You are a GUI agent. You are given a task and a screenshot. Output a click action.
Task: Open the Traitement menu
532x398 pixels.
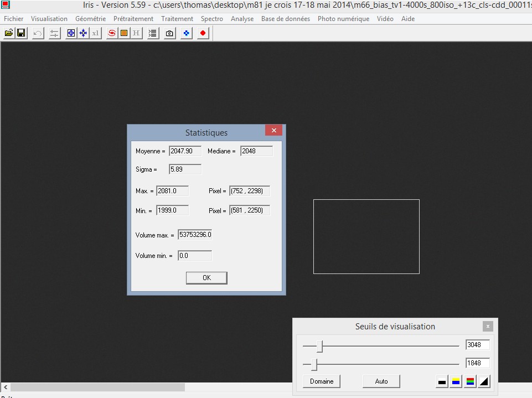(177, 19)
